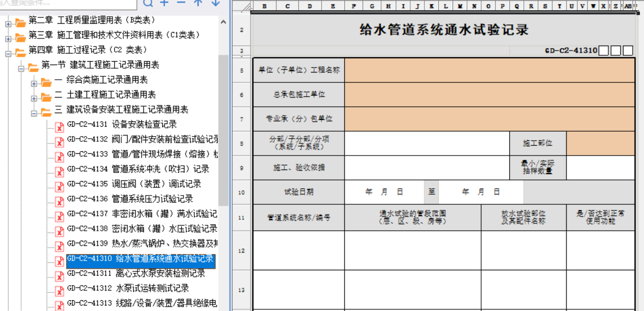
Task: Click the plus icon to expand all
Action: pyautogui.click(x=165, y=3)
